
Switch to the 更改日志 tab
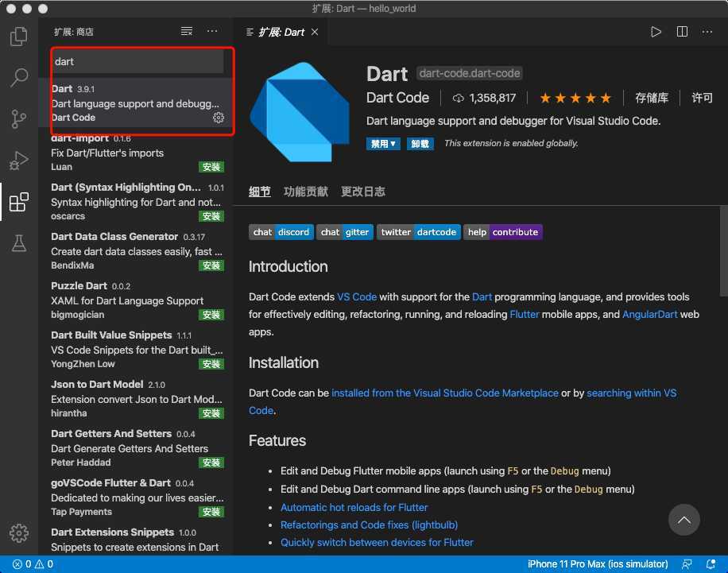point(363,192)
